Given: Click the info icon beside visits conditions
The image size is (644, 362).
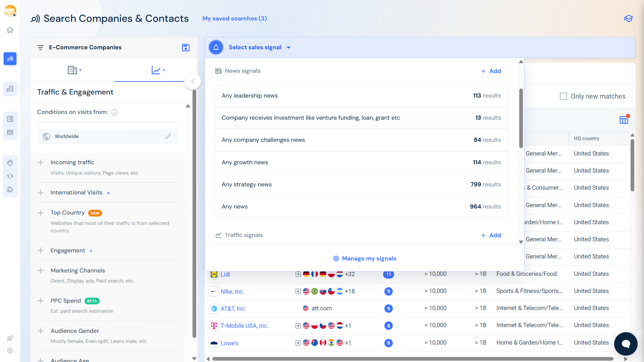Looking at the screenshot, I should (114, 112).
